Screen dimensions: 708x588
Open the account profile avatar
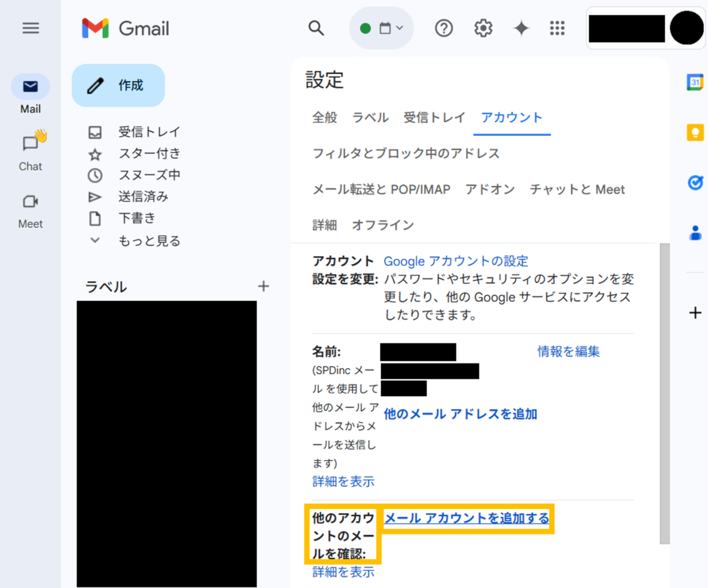pyautogui.click(x=686, y=28)
